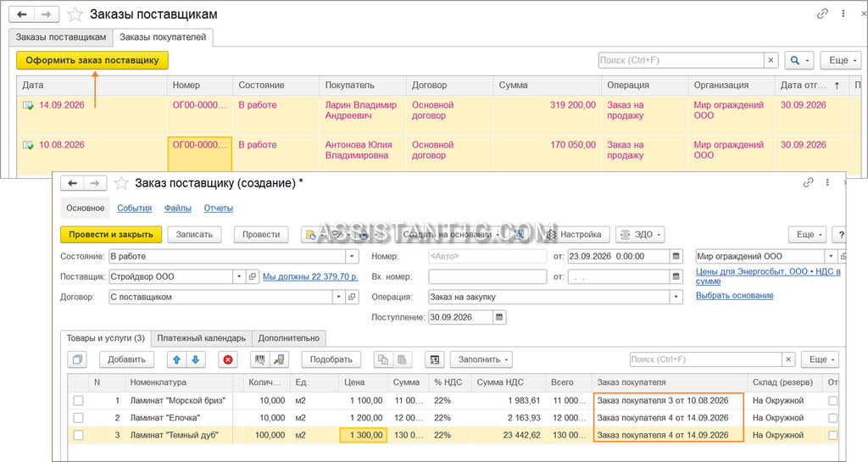Viewport: 868px width, 462px height.
Task: Toggle right-side checkbox in row 2 after На Окружной
Action: (832, 418)
